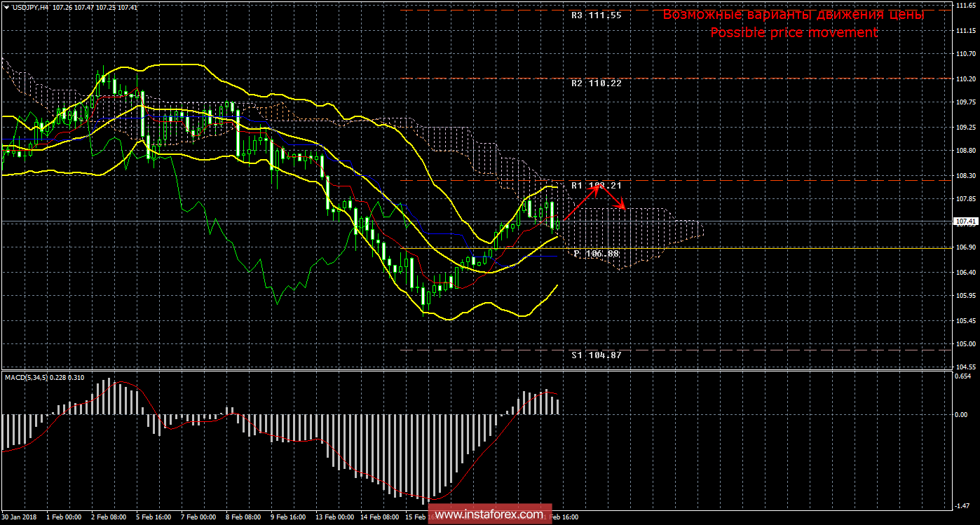Click the current price tag 107.41

[x=964, y=221]
